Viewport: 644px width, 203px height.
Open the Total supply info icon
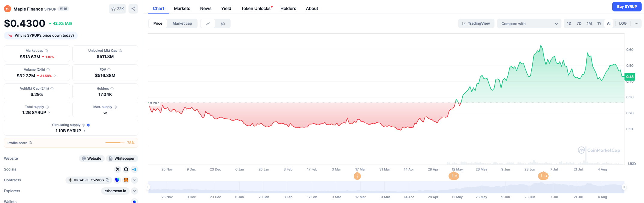click(x=47, y=107)
